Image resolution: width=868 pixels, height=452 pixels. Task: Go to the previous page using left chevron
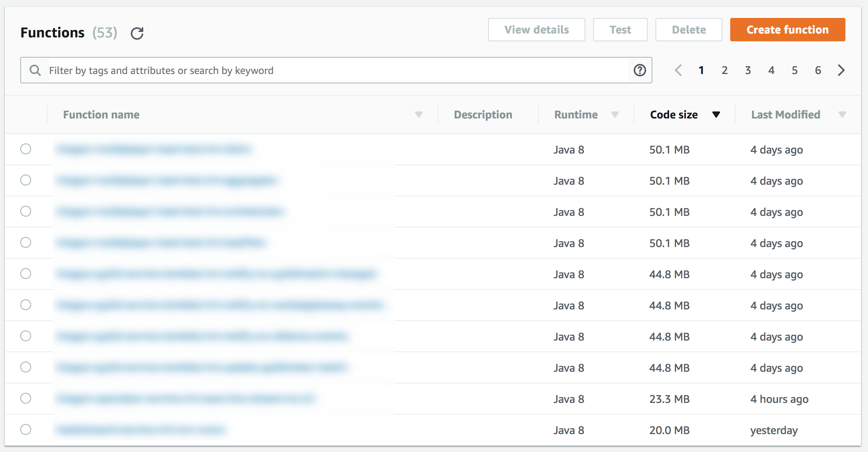pos(678,70)
